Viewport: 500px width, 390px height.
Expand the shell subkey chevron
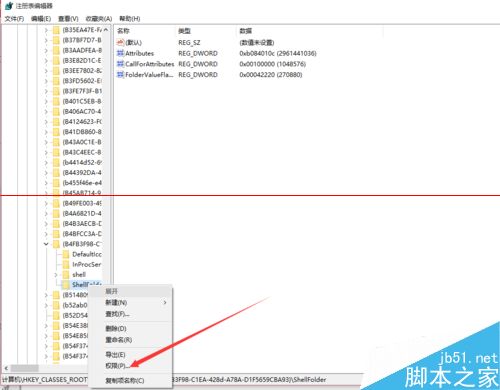coord(56,275)
